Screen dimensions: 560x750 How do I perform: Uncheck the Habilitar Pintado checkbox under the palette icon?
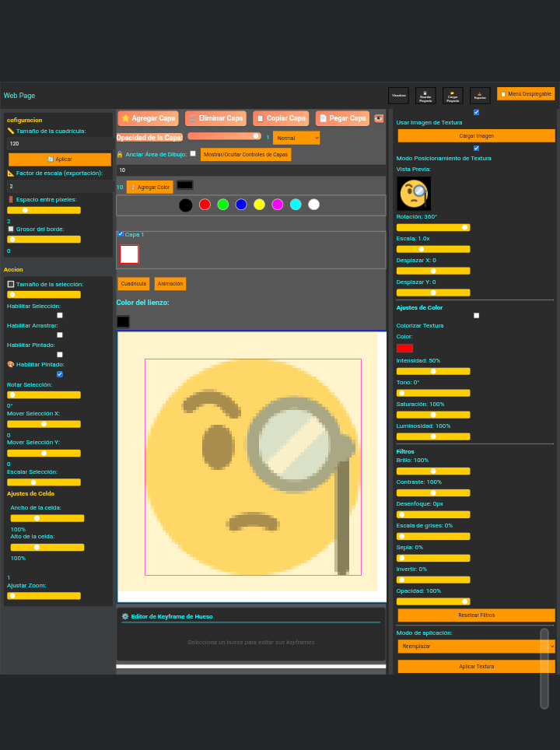[60, 374]
